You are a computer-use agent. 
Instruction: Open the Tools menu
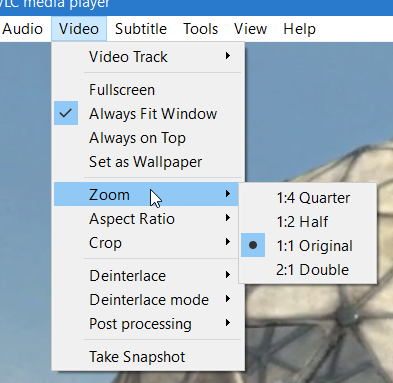(200, 29)
